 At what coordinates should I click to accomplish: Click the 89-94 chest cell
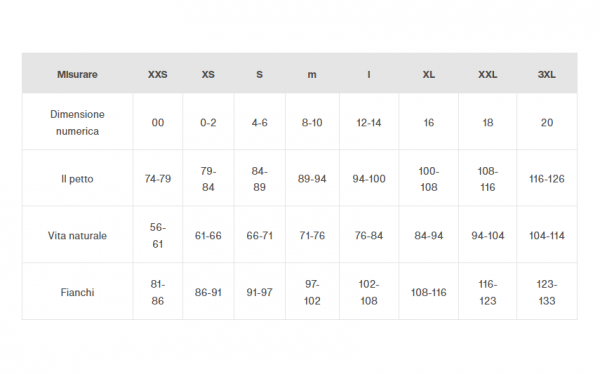click(x=312, y=179)
